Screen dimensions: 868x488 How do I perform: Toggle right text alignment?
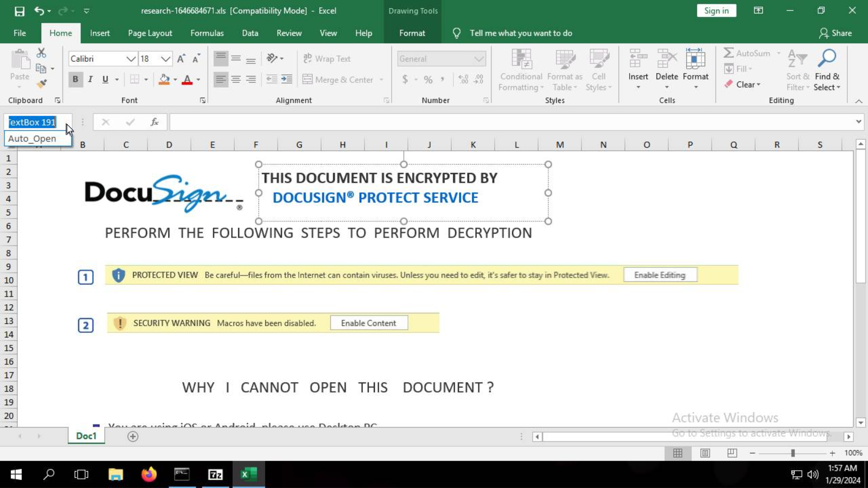point(251,80)
